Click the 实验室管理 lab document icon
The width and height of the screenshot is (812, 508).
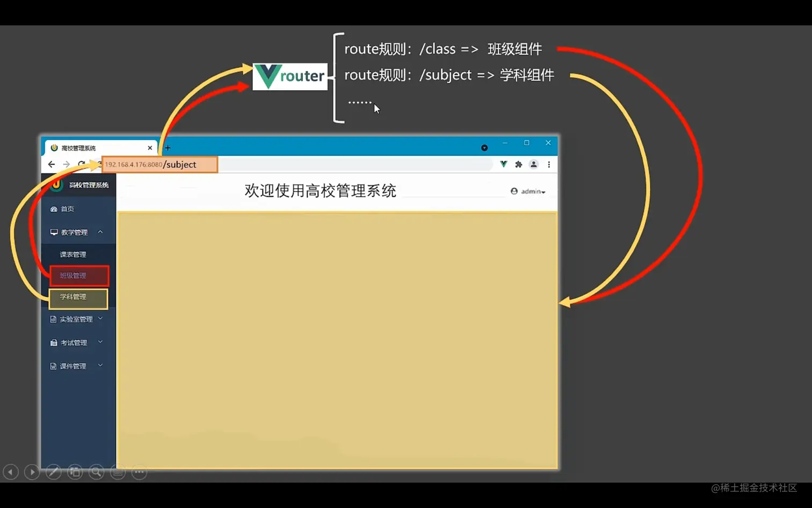pyautogui.click(x=53, y=319)
